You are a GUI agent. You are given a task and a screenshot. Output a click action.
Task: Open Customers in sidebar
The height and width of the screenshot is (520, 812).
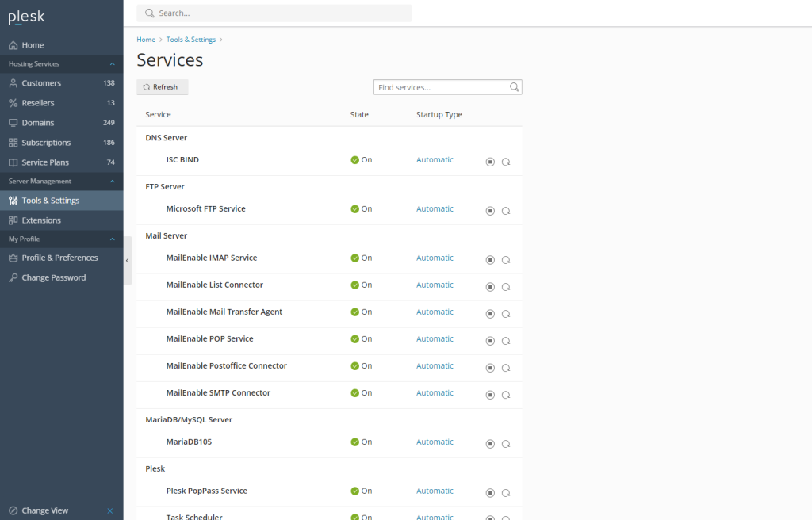tap(62, 83)
